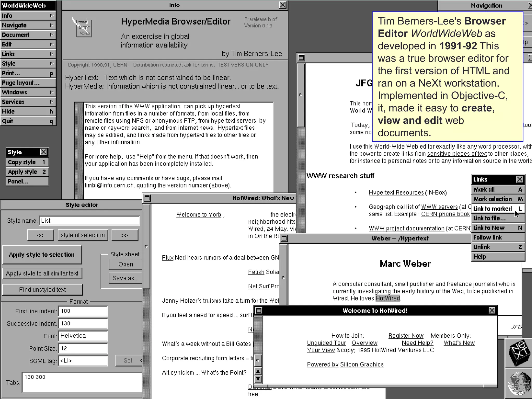The height and width of the screenshot is (399, 532).
Task: Click previous style << button in Style editor
Action: tap(41, 235)
